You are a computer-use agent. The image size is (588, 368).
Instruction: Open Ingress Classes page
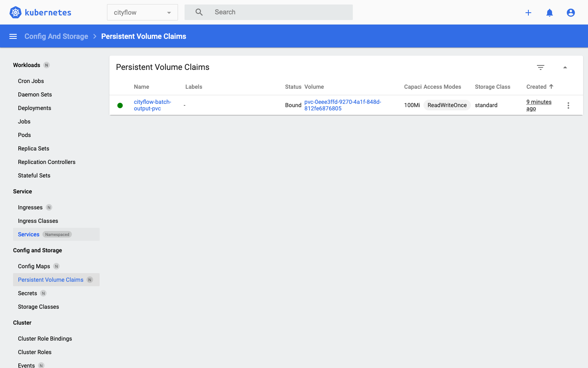click(38, 221)
